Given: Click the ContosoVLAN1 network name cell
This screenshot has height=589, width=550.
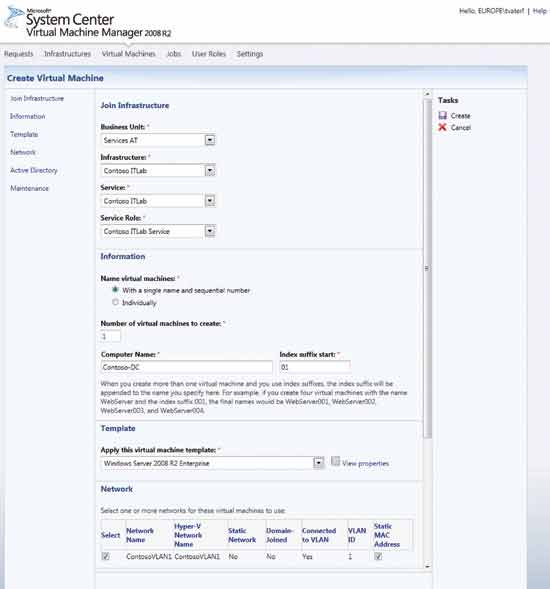Looking at the screenshot, I should (x=149, y=556).
